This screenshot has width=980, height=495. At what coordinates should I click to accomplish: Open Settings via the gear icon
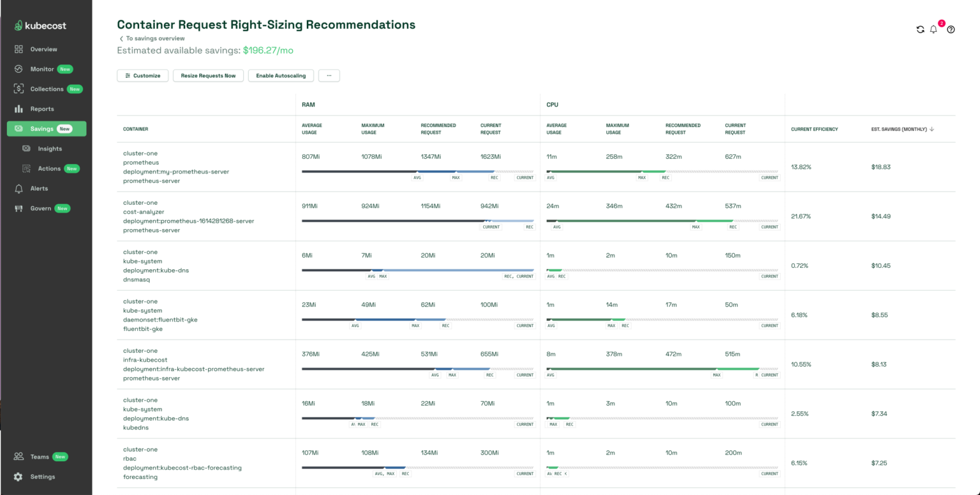(18, 477)
